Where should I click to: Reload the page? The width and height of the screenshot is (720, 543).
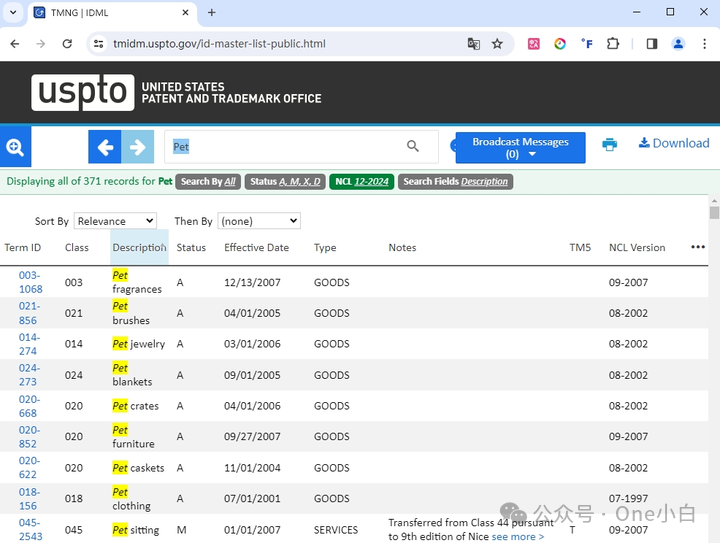68,44
